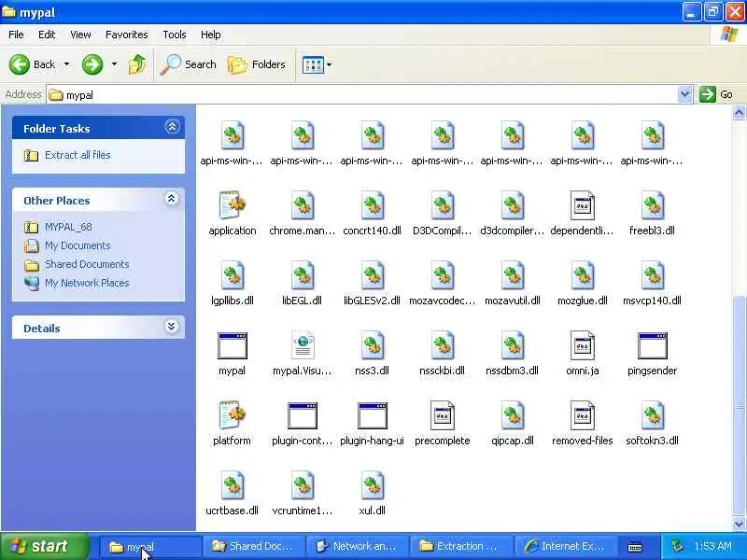Open My Documents link

(x=78, y=245)
